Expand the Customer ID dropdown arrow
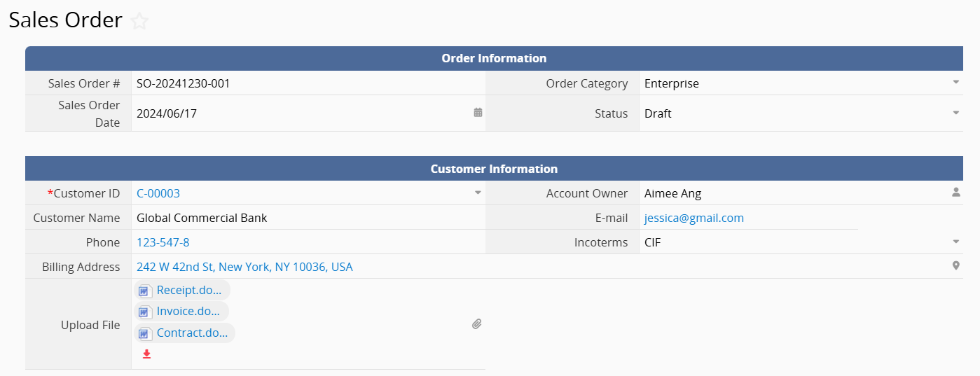This screenshot has height=376, width=980. [478, 193]
